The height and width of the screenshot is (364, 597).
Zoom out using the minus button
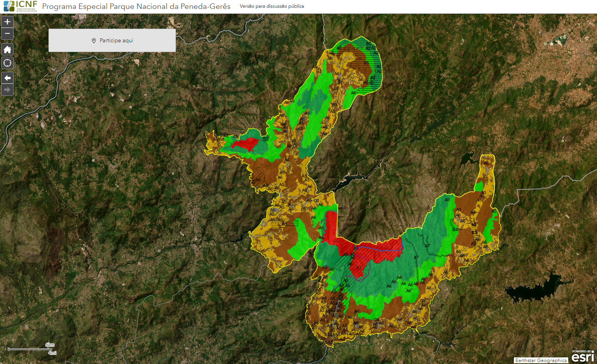pyautogui.click(x=7, y=34)
